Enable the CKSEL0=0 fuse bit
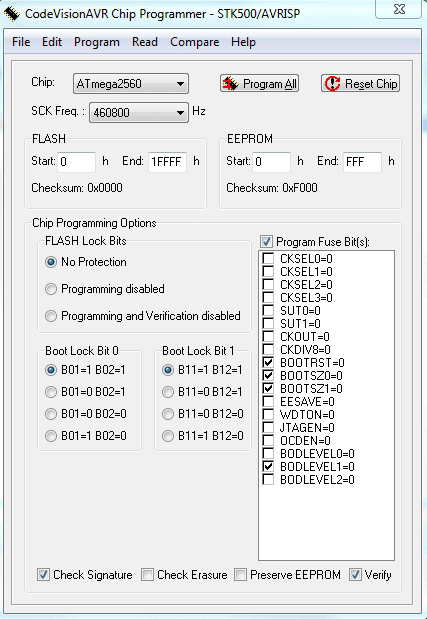The image size is (427, 619). point(268,259)
